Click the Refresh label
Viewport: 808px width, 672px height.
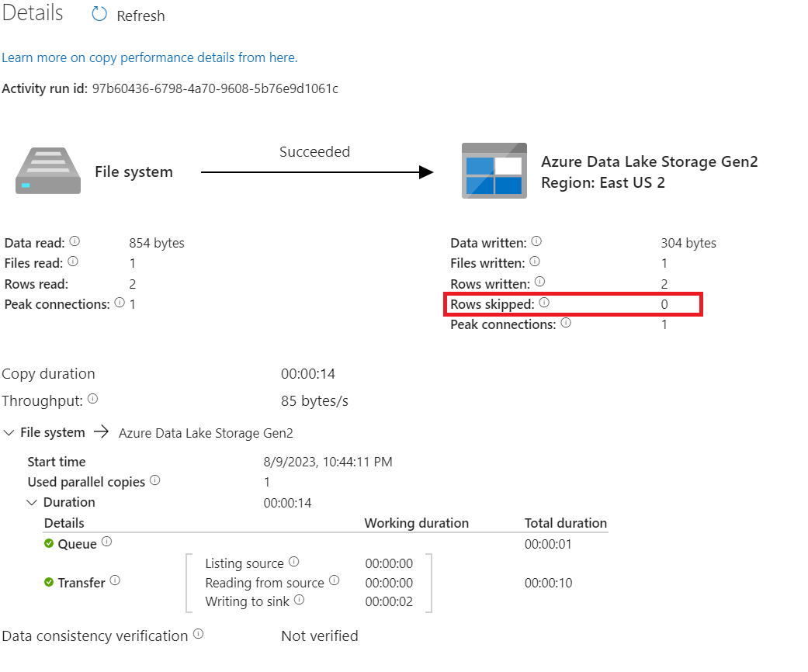click(140, 16)
